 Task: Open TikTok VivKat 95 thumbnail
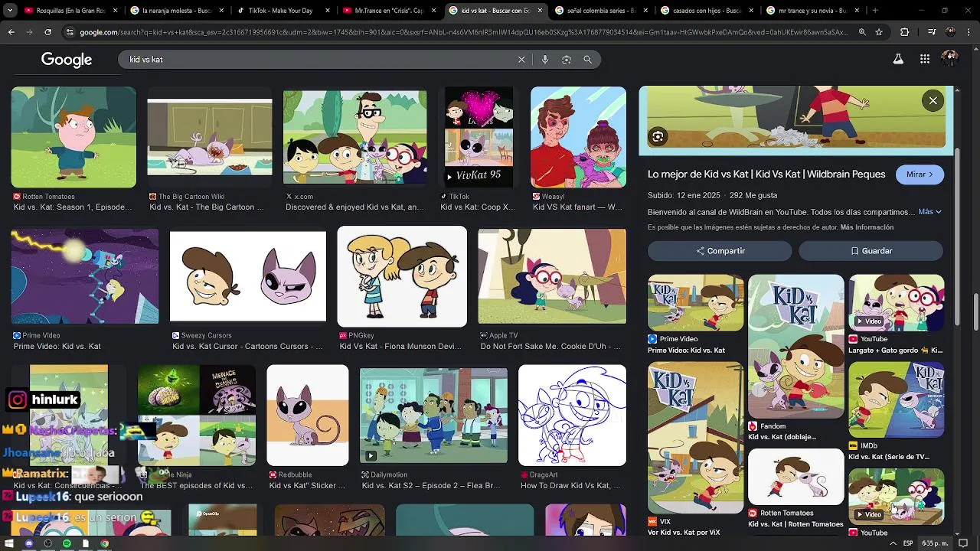pos(479,137)
